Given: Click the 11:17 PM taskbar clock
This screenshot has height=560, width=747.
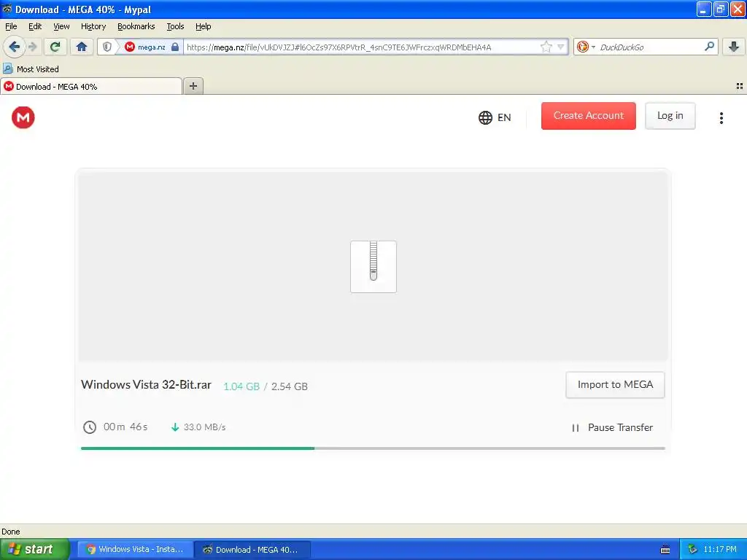Looking at the screenshot, I should click(x=720, y=549).
